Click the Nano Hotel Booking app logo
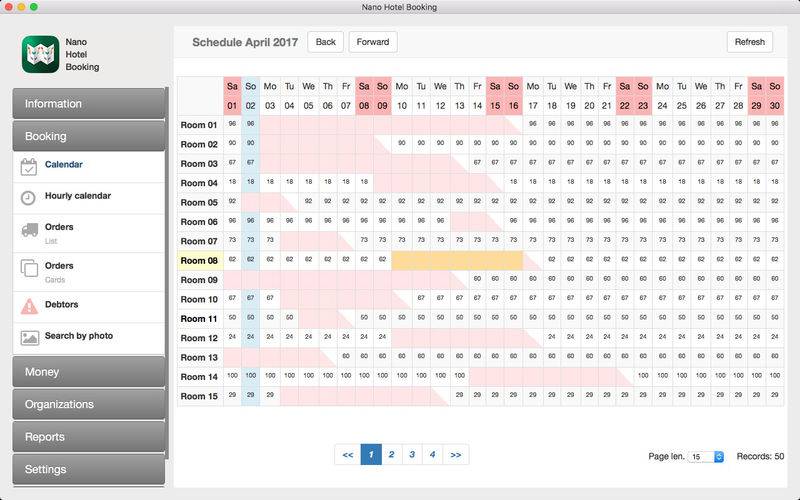This screenshot has width=800, height=500. click(40, 54)
